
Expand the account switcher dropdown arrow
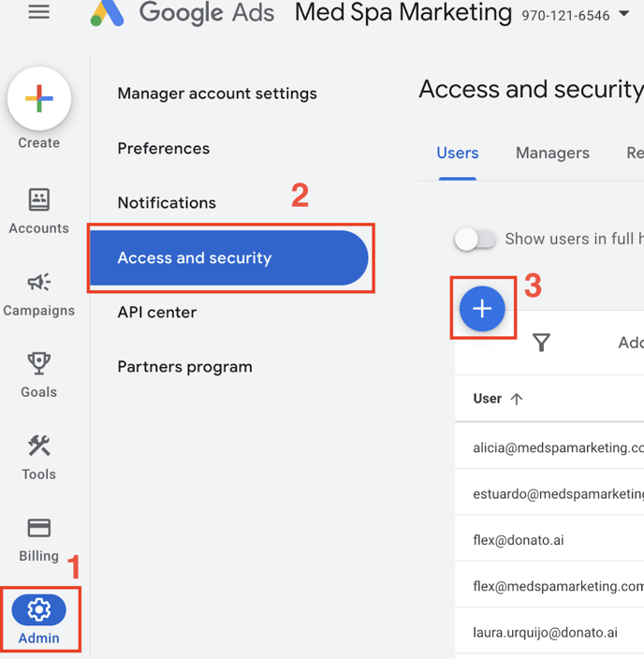[624, 14]
